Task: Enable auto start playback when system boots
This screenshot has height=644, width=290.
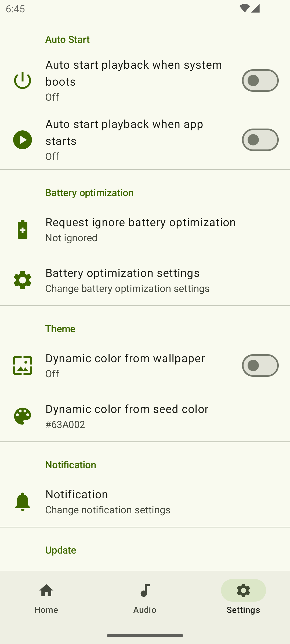Action: (x=260, y=80)
